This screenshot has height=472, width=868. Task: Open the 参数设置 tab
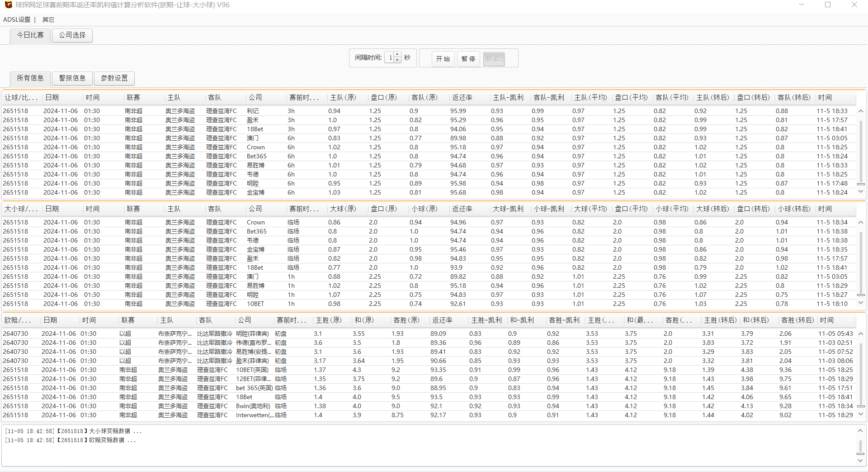(114, 78)
